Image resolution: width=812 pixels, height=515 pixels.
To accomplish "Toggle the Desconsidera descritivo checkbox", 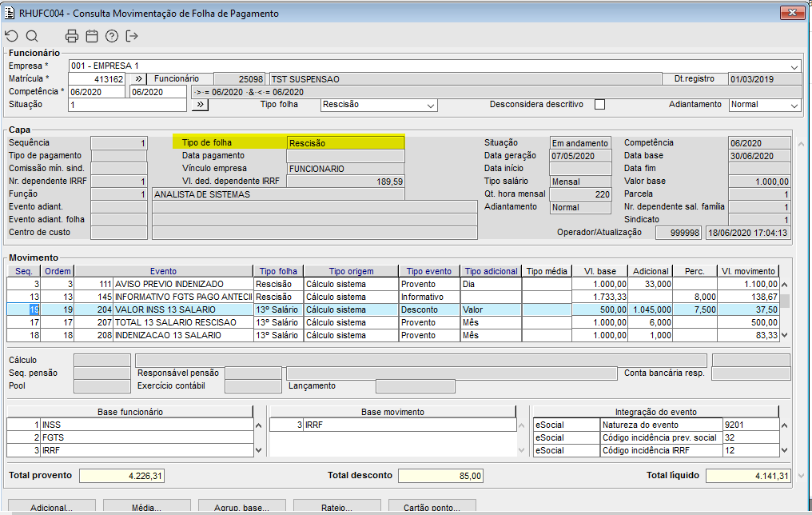I will [x=599, y=105].
